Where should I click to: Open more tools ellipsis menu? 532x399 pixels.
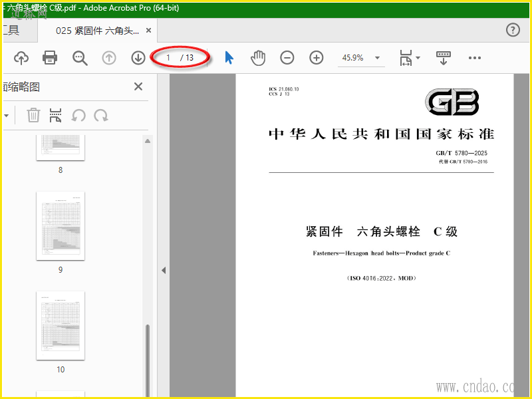point(474,58)
